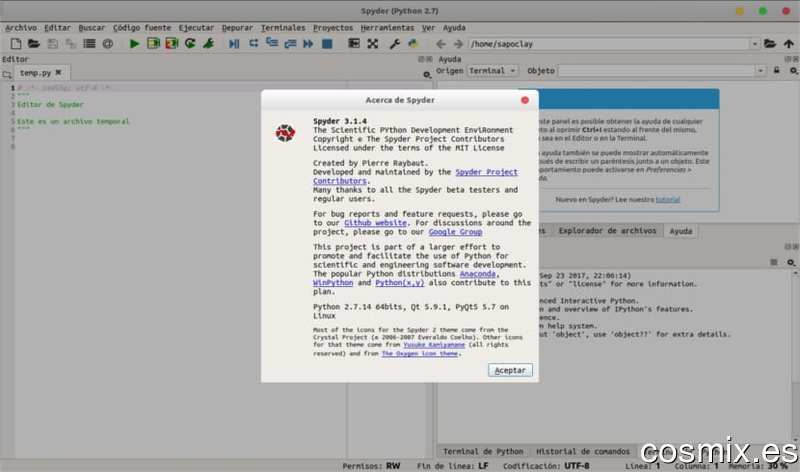Go back with left arrow icon
Image resolution: width=800 pixels, height=472 pixels.
click(x=440, y=44)
